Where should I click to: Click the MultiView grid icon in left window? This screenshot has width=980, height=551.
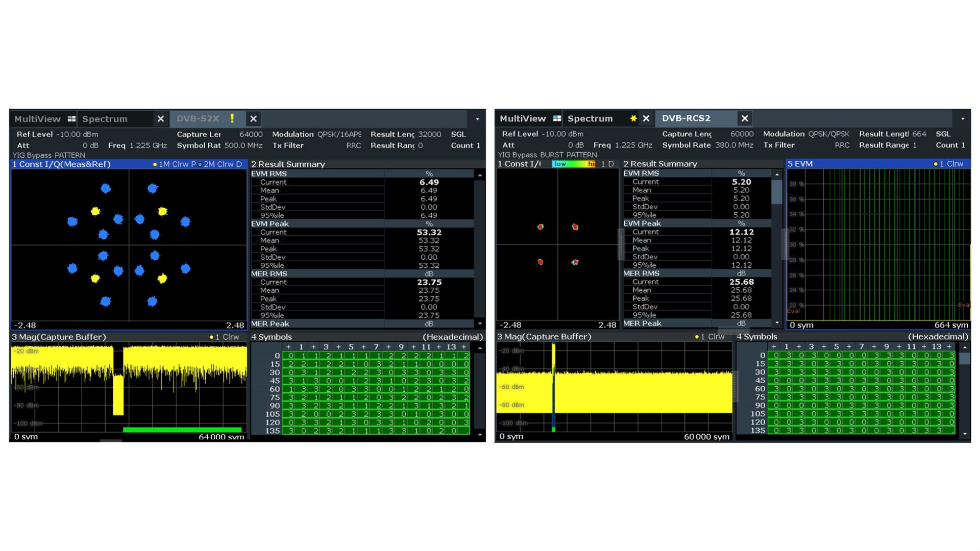click(71, 119)
